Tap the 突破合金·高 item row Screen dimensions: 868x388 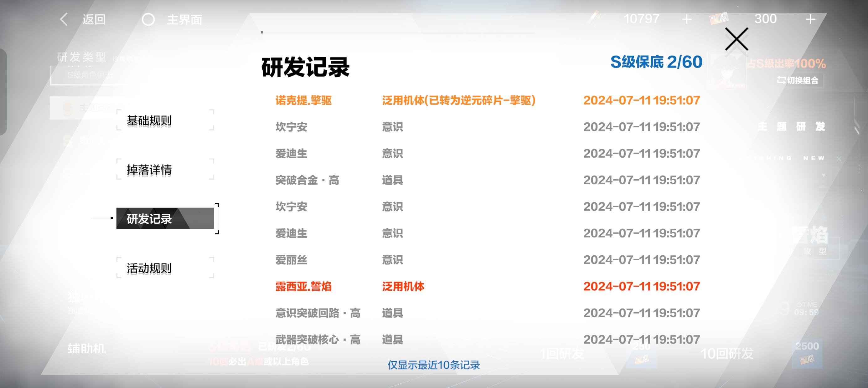pos(488,180)
